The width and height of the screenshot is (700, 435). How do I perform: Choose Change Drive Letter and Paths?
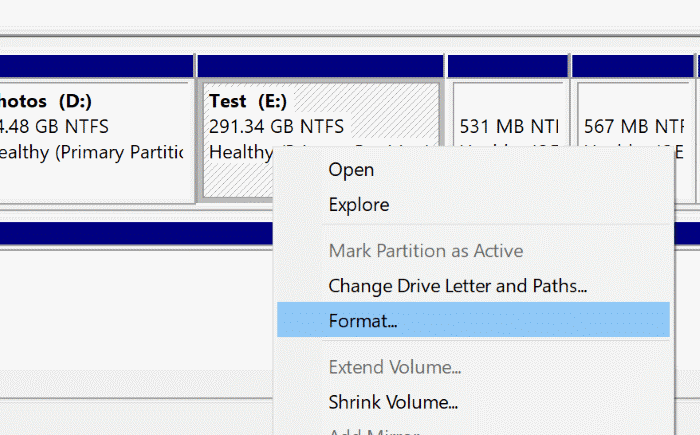click(473, 286)
